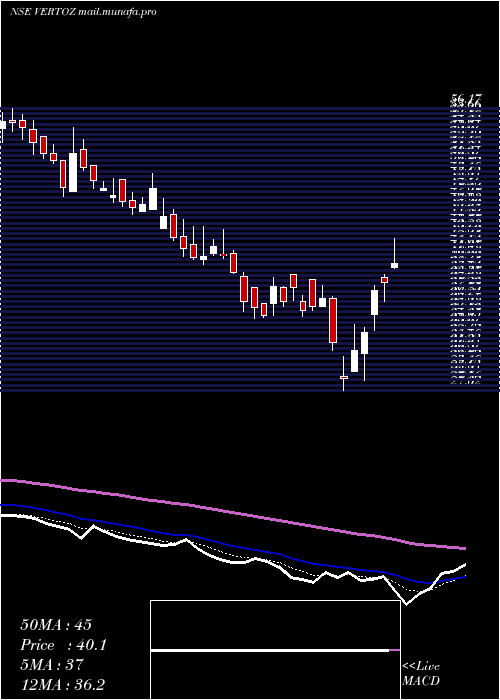The height and width of the screenshot is (700, 500).
Task: Select the 50MA : 45 label
Action: tap(56, 625)
